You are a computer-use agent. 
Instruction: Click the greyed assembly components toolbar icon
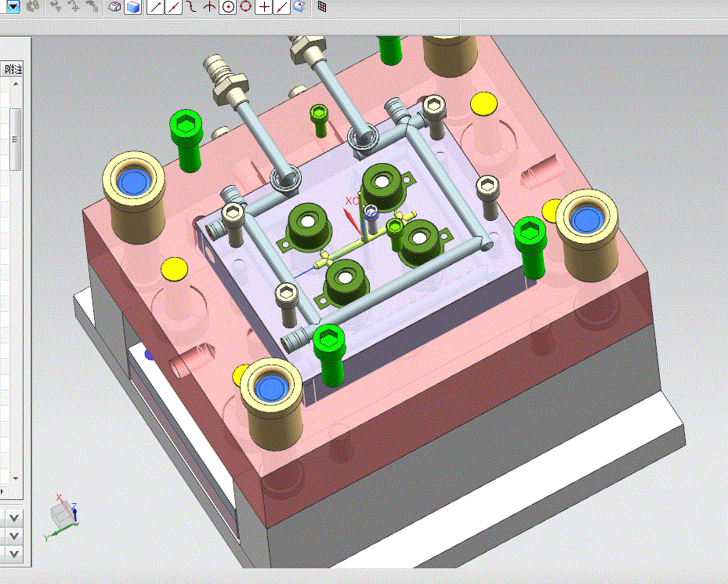pos(32,6)
